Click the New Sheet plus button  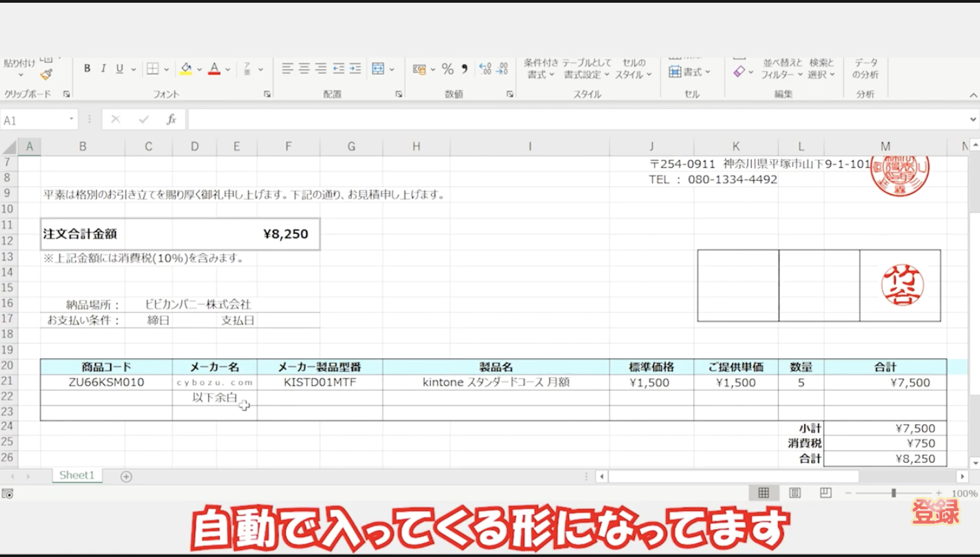(126, 475)
